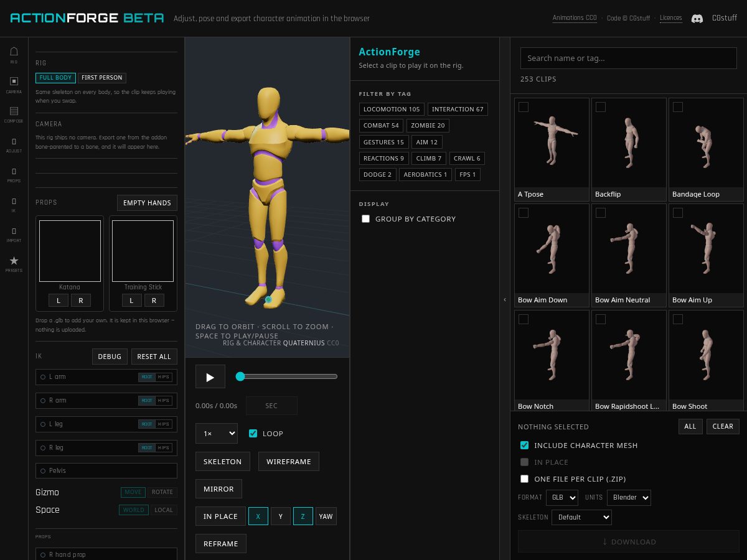The width and height of the screenshot is (747, 560).
Task: Enable the Pelvis IK target
Action: (x=43, y=471)
